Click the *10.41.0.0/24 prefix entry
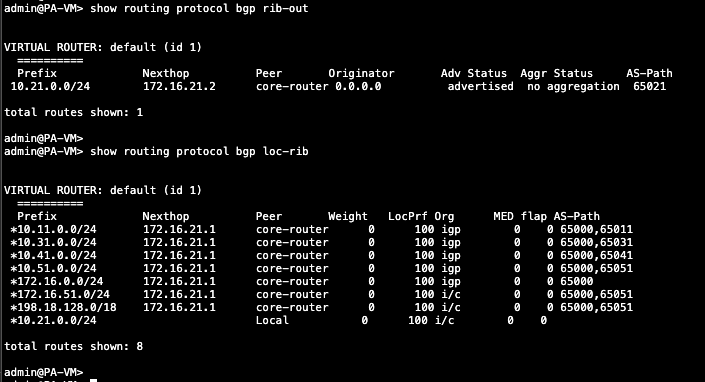The image size is (705, 382). (x=54, y=255)
